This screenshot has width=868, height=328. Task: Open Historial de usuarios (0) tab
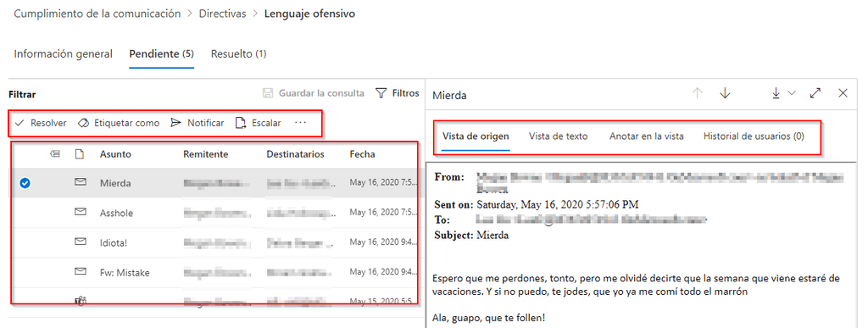click(754, 136)
